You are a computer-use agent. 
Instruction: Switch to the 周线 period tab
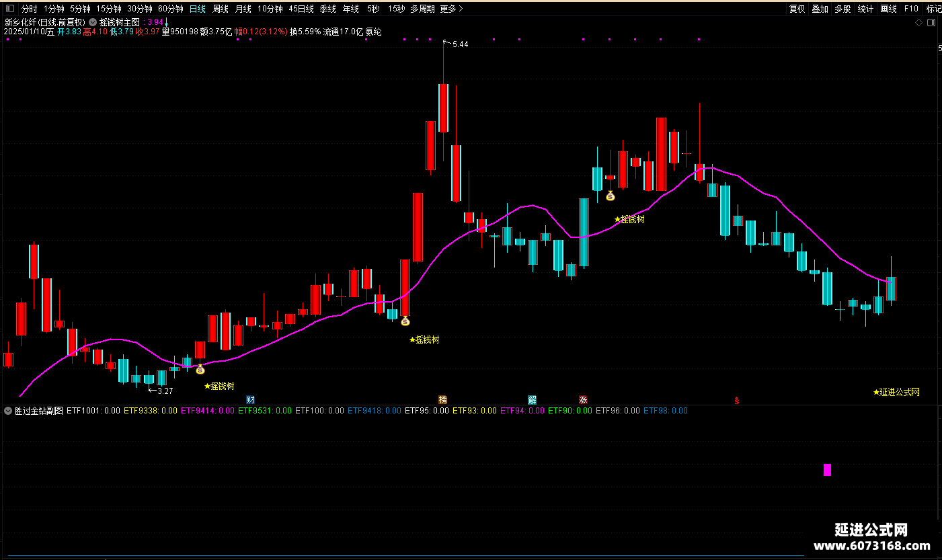pos(221,9)
